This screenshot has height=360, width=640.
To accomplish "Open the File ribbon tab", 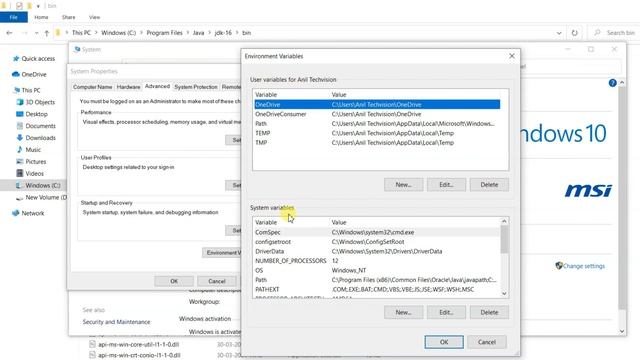I will 13,17.
